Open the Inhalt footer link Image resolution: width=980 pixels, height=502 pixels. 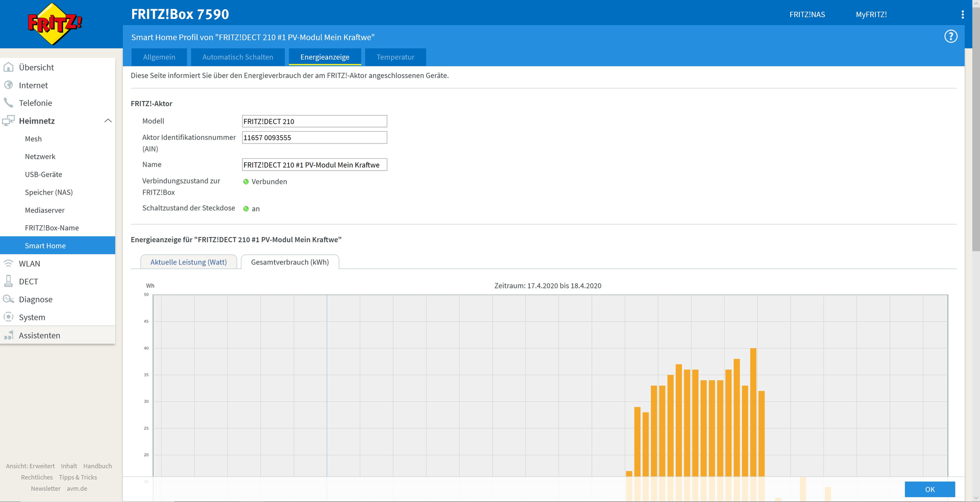pyautogui.click(x=69, y=466)
